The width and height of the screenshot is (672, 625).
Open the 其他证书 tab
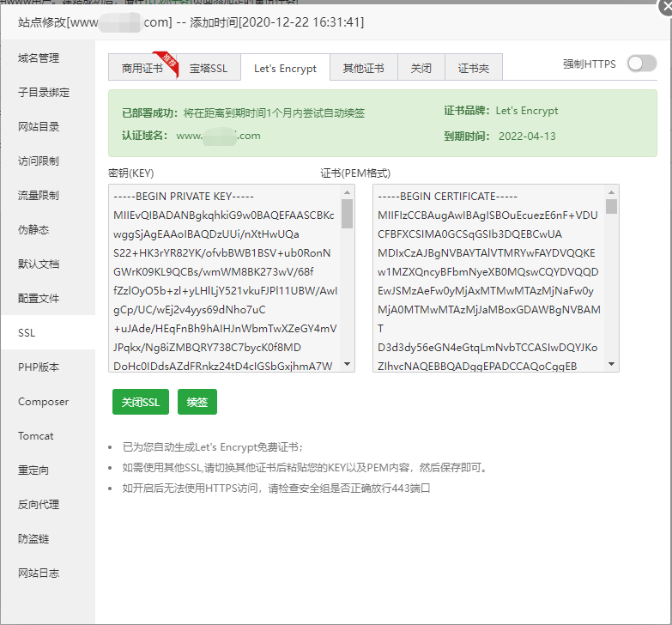(363, 68)
